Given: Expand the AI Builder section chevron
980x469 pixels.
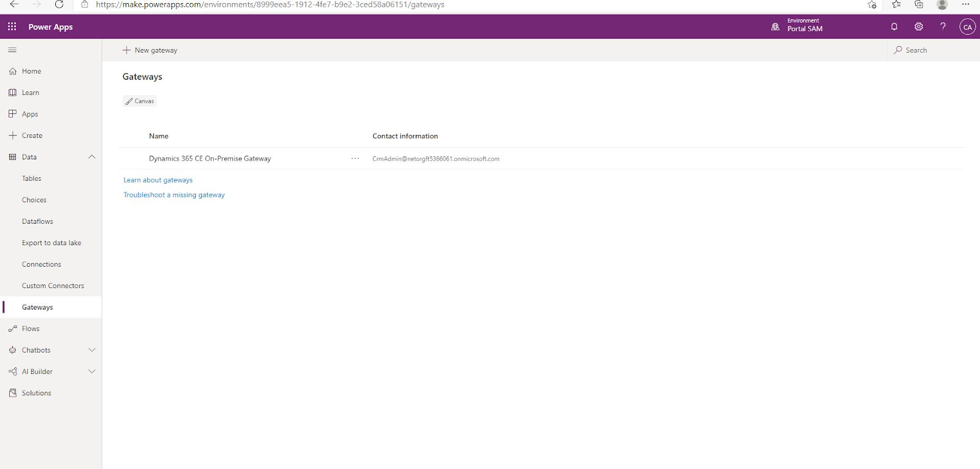Looking at the screenshot, I should coord(92,372).
